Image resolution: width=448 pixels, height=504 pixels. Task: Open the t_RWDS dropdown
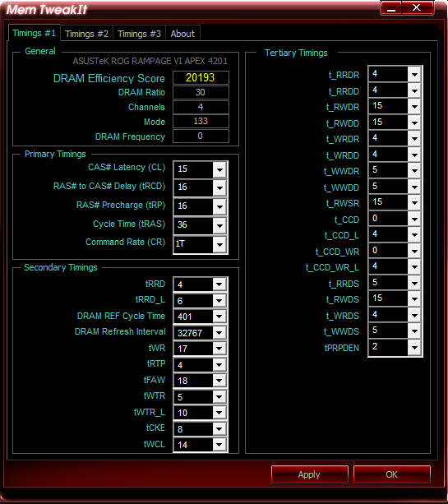[414, 299]
